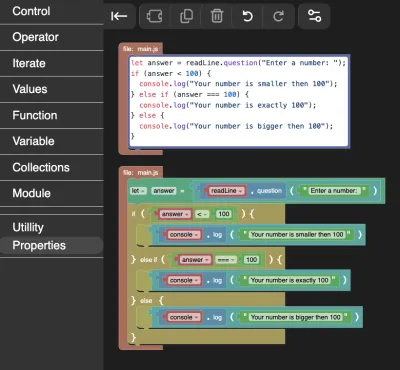Click the 'Your number is exactly 100' string

[x=289, y=280]
